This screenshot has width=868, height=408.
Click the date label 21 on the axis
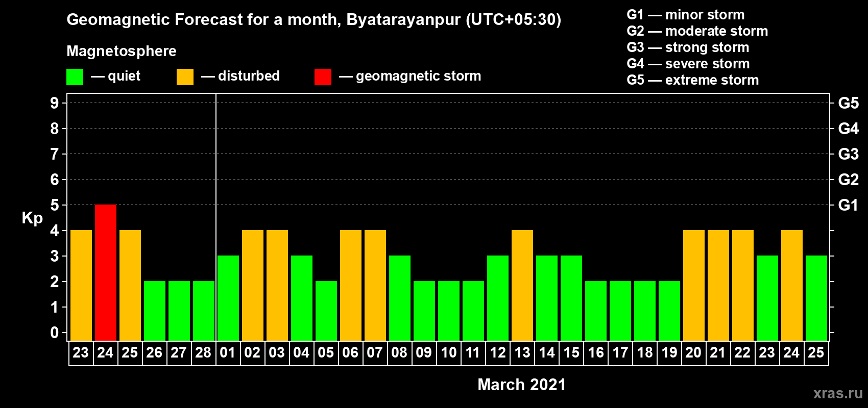[718, 353]
